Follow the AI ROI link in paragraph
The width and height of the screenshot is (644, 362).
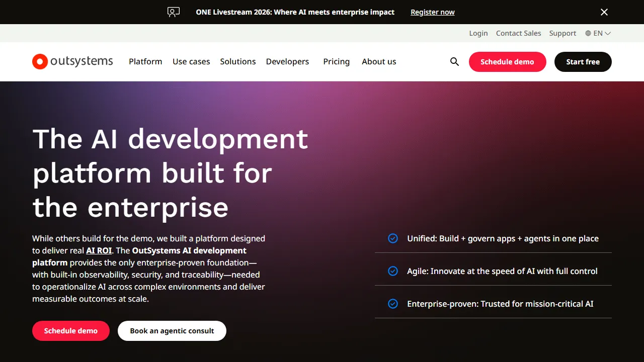[99, 250]
